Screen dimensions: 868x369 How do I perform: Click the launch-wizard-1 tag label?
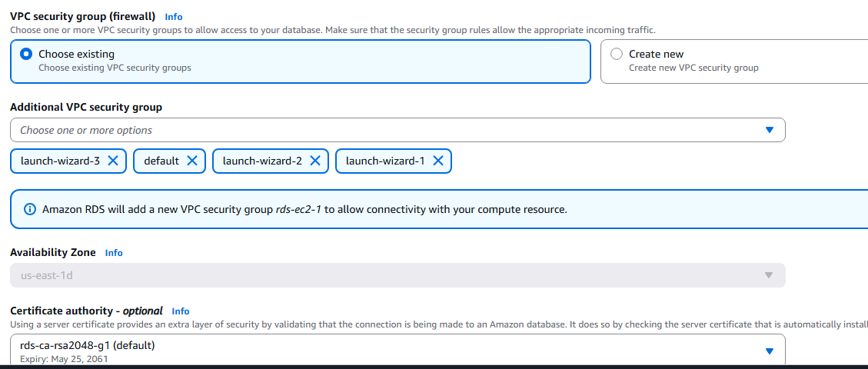coord(385,161)
